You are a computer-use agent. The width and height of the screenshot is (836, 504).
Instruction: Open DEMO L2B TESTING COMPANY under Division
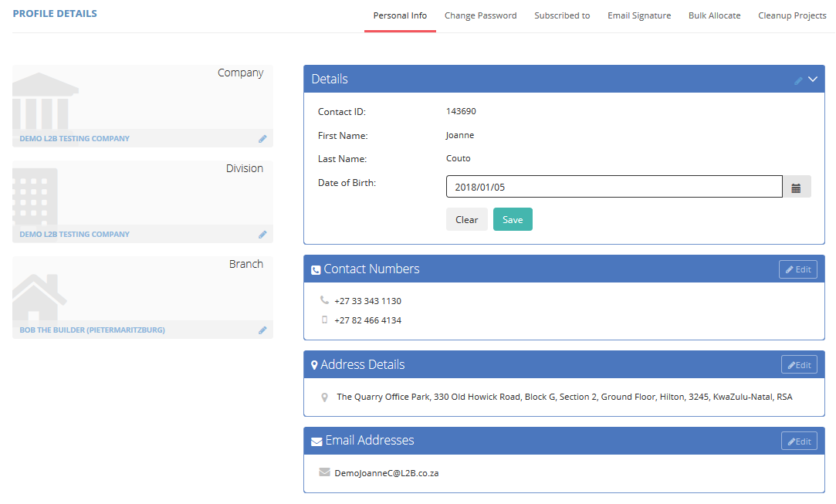pyautogui.click(x=75, y=234)
